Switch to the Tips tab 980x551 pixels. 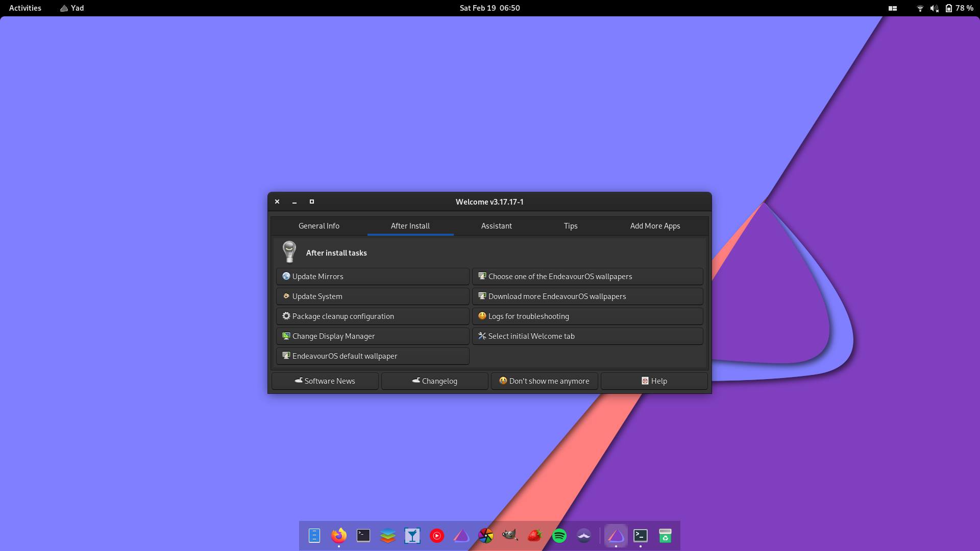pos(570,226)
